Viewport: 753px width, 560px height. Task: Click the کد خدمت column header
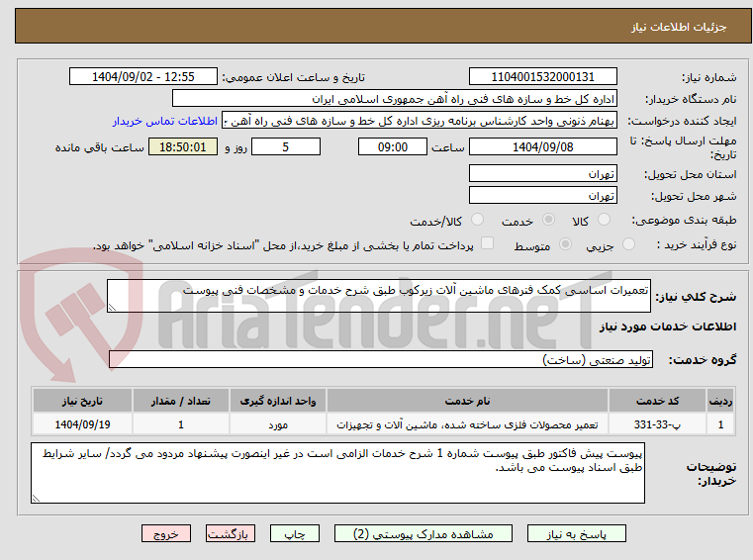[x=657, y=401]
